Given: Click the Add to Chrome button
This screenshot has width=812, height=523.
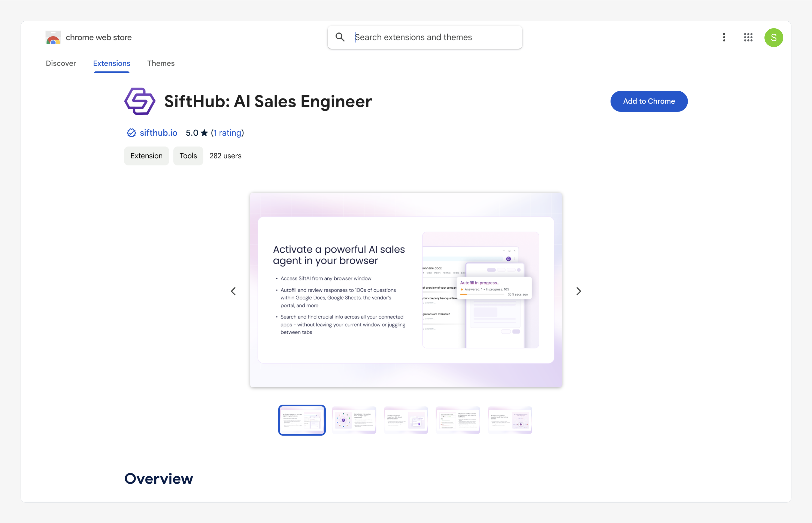Looking at the screenshot, I should tap(649, 101).
